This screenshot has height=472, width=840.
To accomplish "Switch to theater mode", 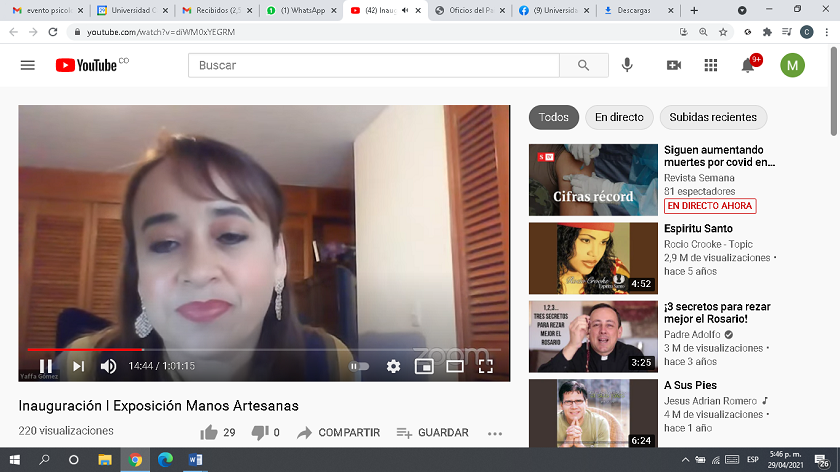I will click(x=455, y=366).
